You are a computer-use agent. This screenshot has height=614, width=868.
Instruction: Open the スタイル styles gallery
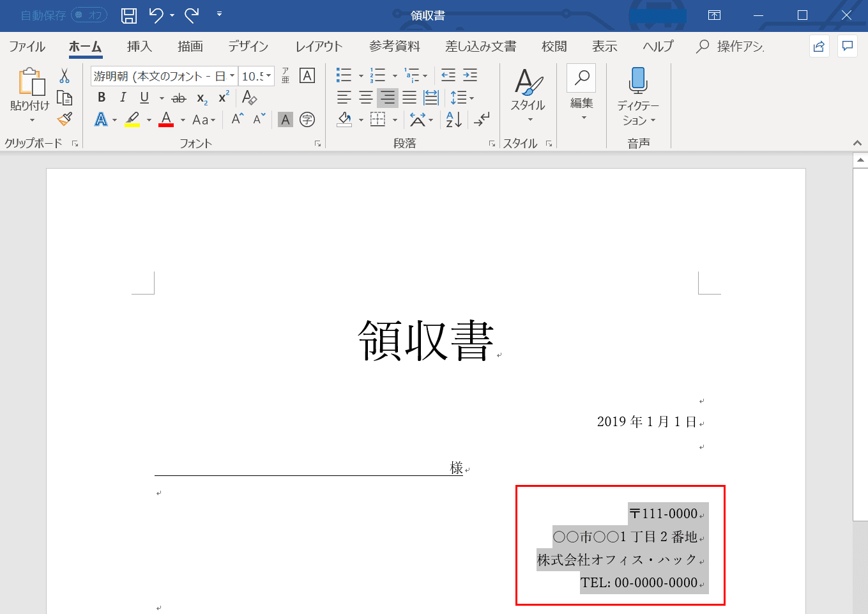pos(528,95)
